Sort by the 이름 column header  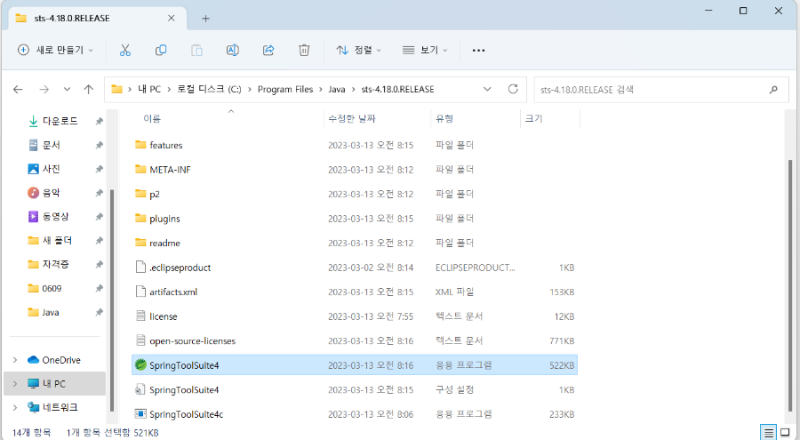(152, 118)
